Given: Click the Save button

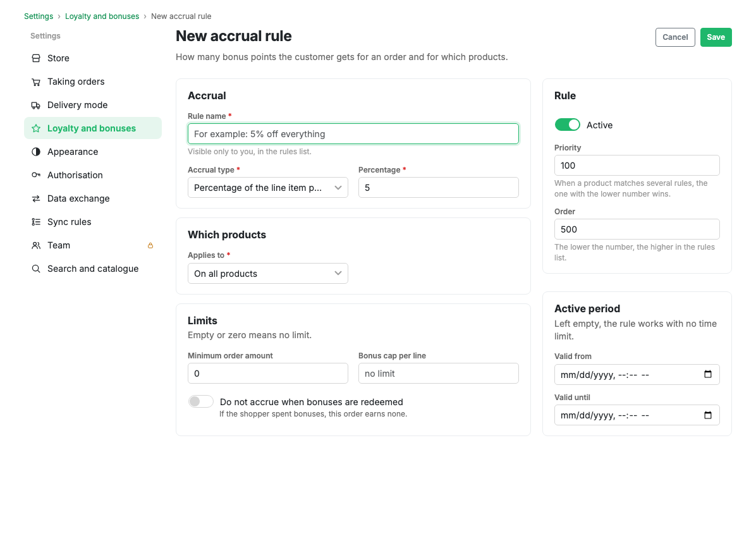Looking at the screenshot, I should click(716, 37).
